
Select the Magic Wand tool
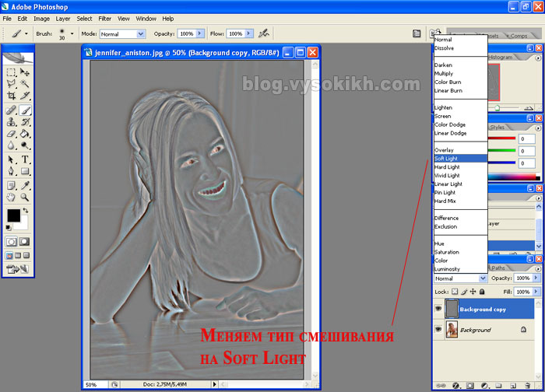point(25,84)
